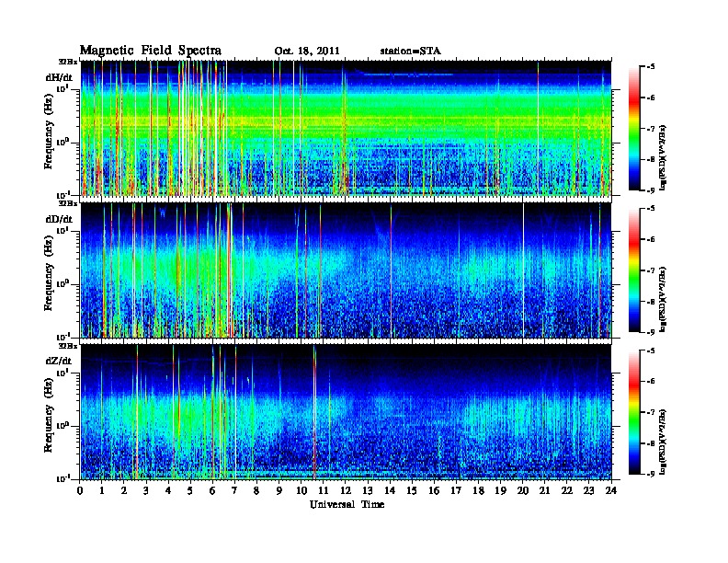Click the time axis tick label "4"
The image size is (728, 563).
coord(168,490)
